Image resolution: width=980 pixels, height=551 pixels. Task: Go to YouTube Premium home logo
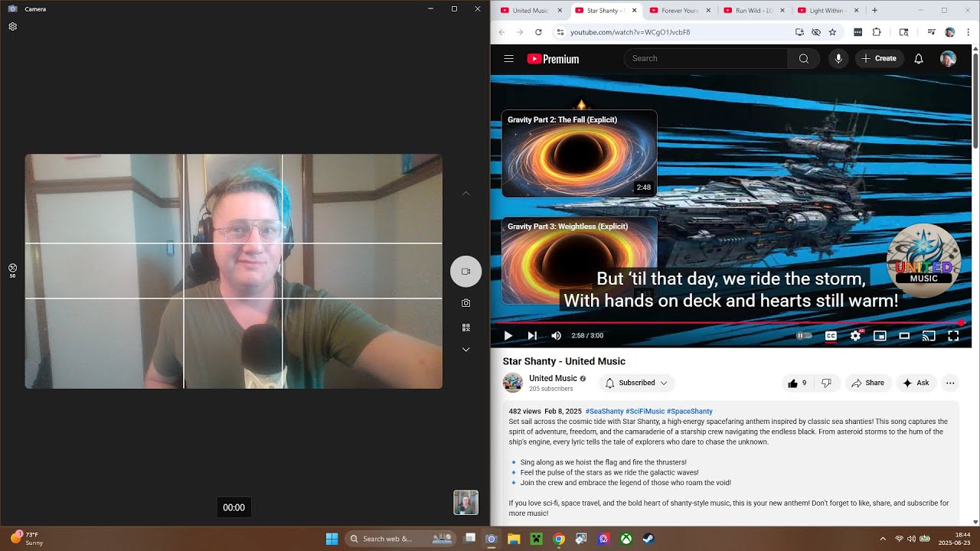(553, 59)
